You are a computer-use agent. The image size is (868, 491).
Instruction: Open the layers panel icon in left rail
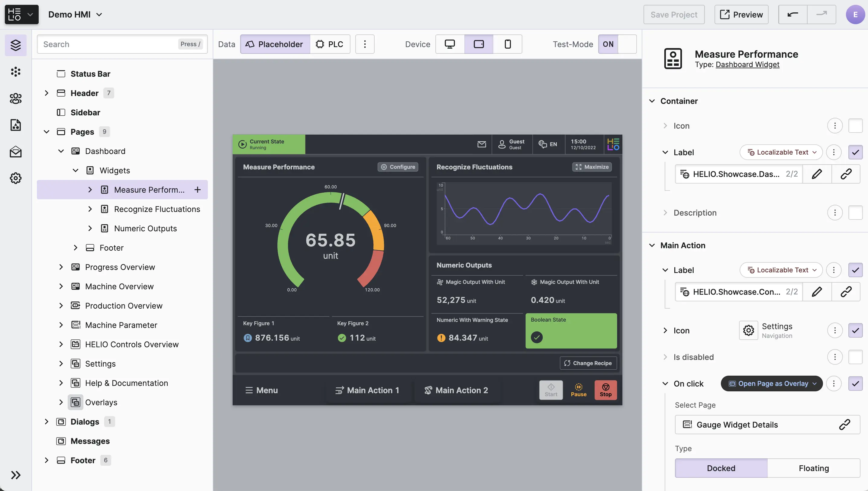tap(15, 45)
